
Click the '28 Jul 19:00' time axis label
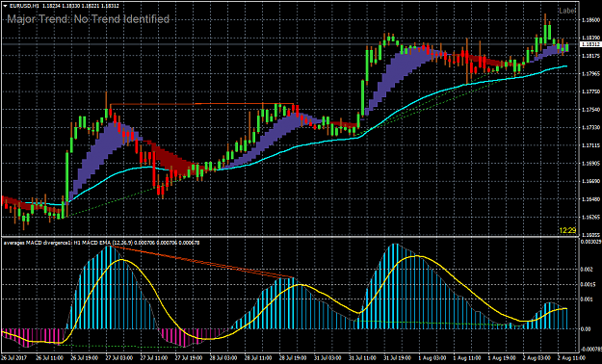point(292,357)
